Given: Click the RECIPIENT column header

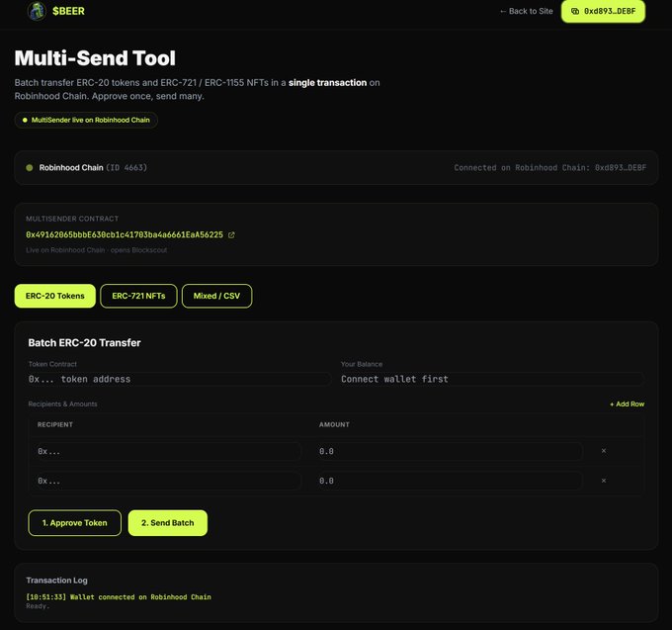Looking at the screenshot, I should point(55,424).
